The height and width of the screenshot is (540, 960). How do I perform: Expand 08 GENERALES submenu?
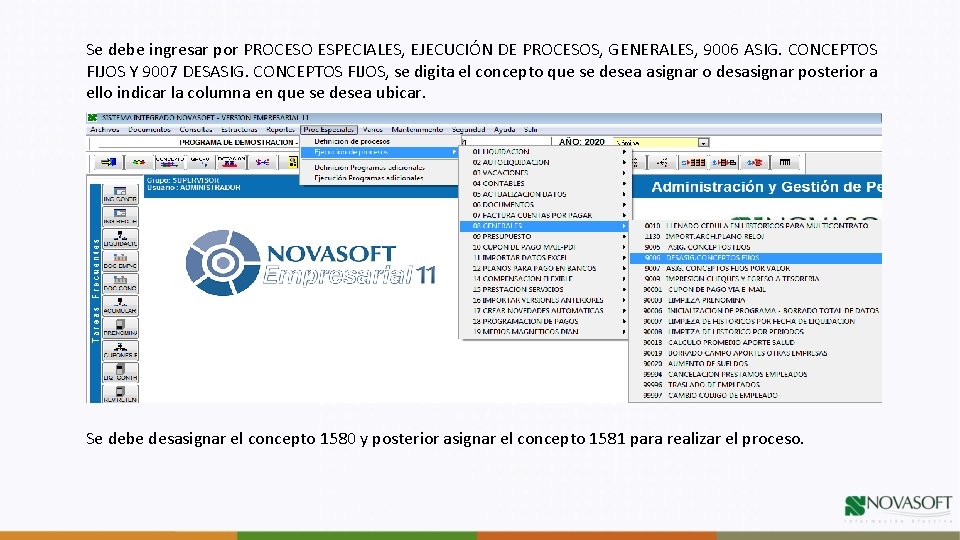tap(544, 226)
